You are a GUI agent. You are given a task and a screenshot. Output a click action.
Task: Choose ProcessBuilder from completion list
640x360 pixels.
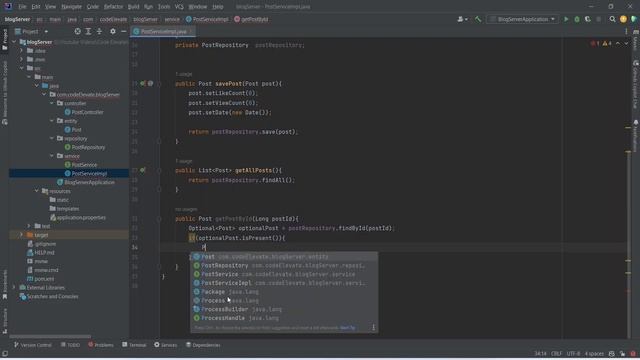[284, 309]
